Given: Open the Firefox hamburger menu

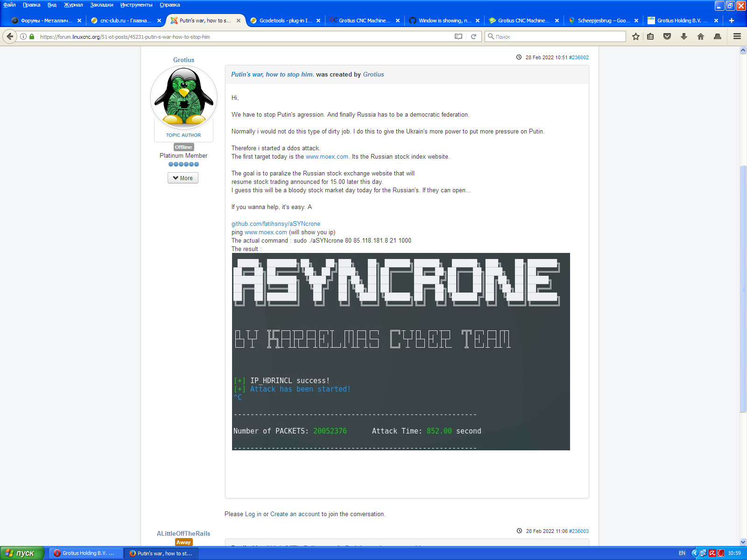Looking at the screenshot, I should coord(737,36).
